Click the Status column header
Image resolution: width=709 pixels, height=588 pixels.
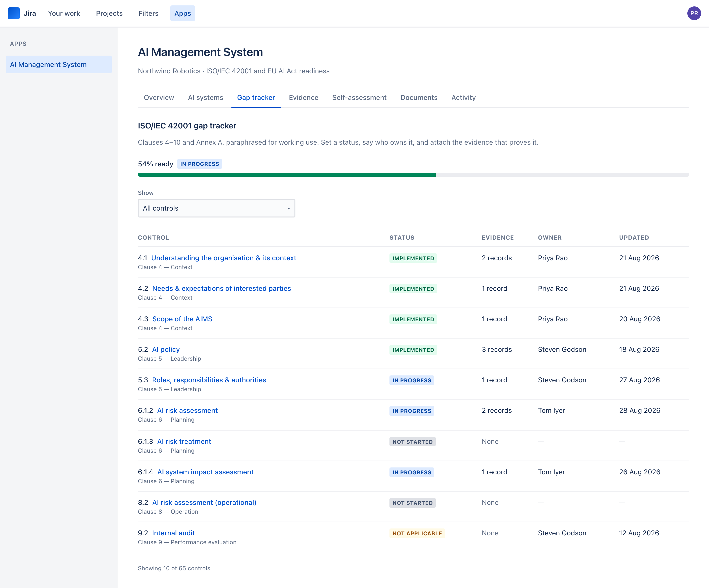point(402,237)
